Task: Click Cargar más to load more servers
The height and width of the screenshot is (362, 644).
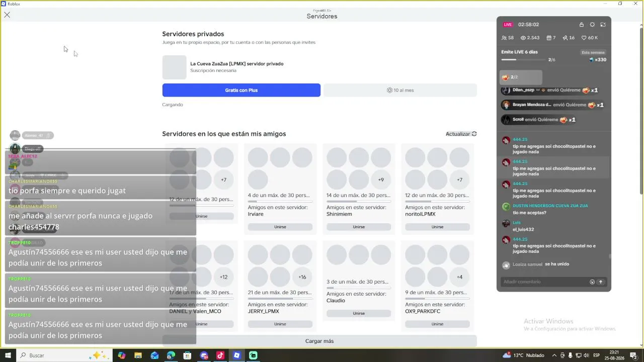Action: pyautogui.click(x=319, y=341)
